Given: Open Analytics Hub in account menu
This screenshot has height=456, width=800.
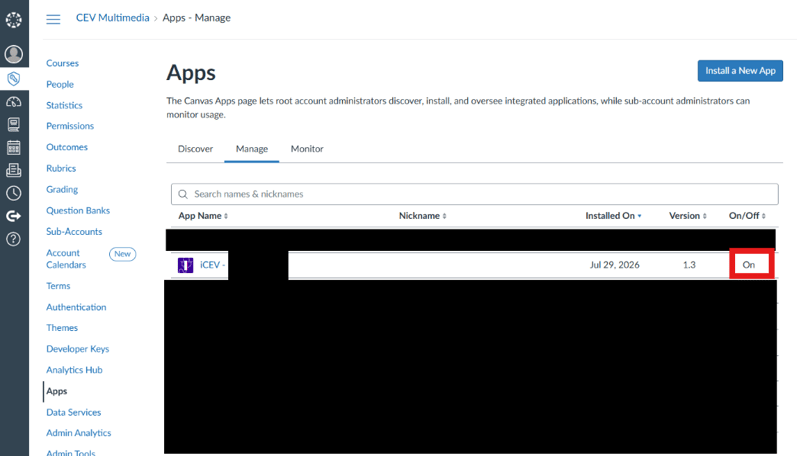Looking at the screenshot, I should pyautogui.click(x=74, y=370).
